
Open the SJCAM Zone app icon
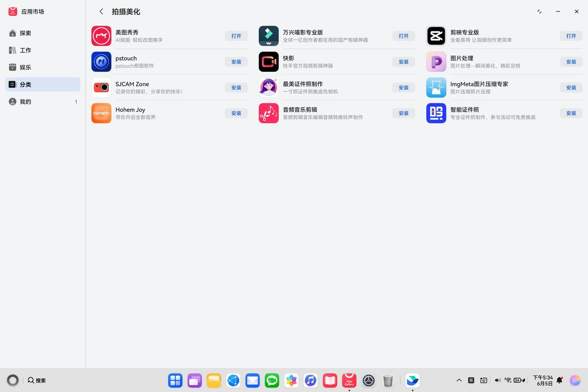(101, 87)
